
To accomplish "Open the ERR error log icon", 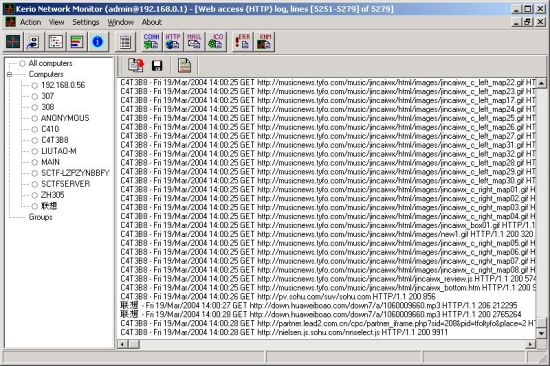I will (x=242, y=42).
